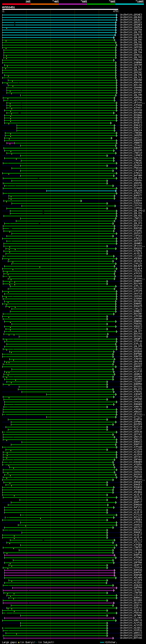Image resolution: width=146 pixels, height=644 pixels.
Task: Open the UniRef100_Q9LW27 hit
Action: click(x=131, y=20)
